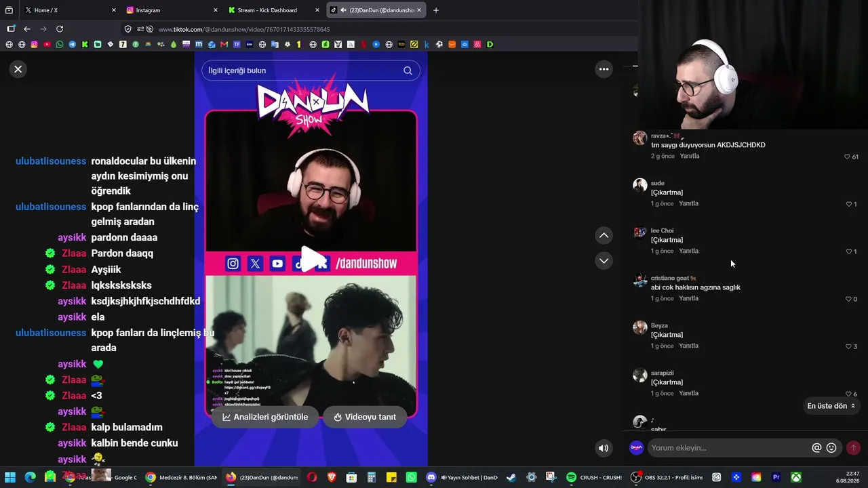Like cristiano goat's comment
868x488 pixels.
(848, 299)
